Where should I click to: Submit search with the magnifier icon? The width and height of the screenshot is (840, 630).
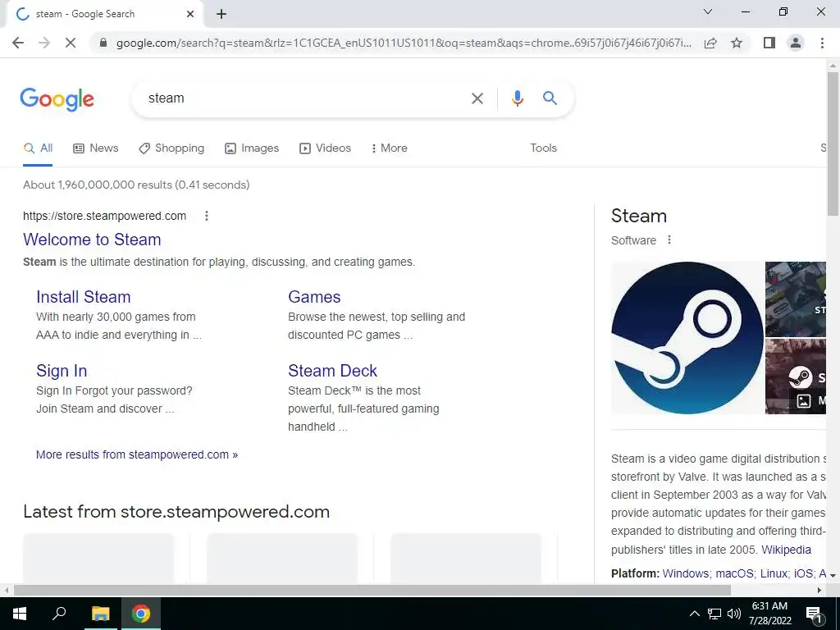tap(550, 98)
